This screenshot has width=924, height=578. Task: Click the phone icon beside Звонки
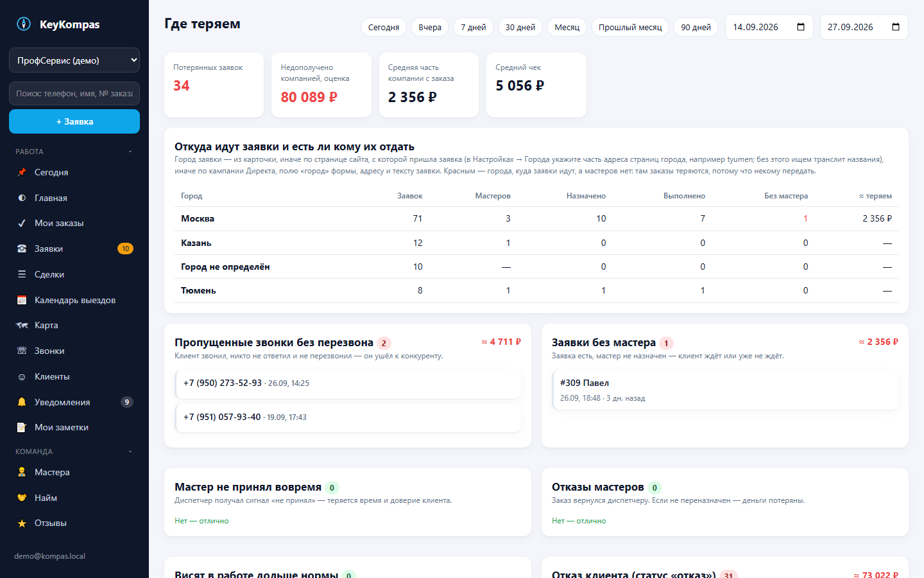click(x=22, y=351)
